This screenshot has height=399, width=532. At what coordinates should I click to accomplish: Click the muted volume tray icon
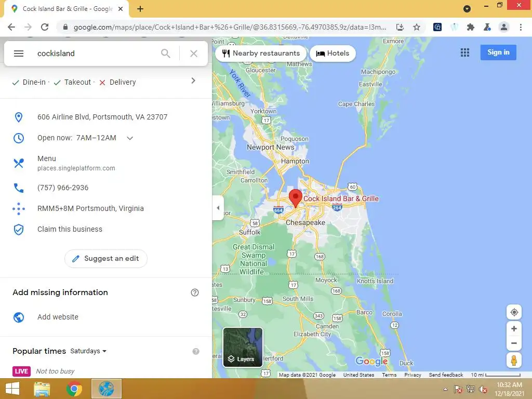pyautogui.click(x=483, y=389)
